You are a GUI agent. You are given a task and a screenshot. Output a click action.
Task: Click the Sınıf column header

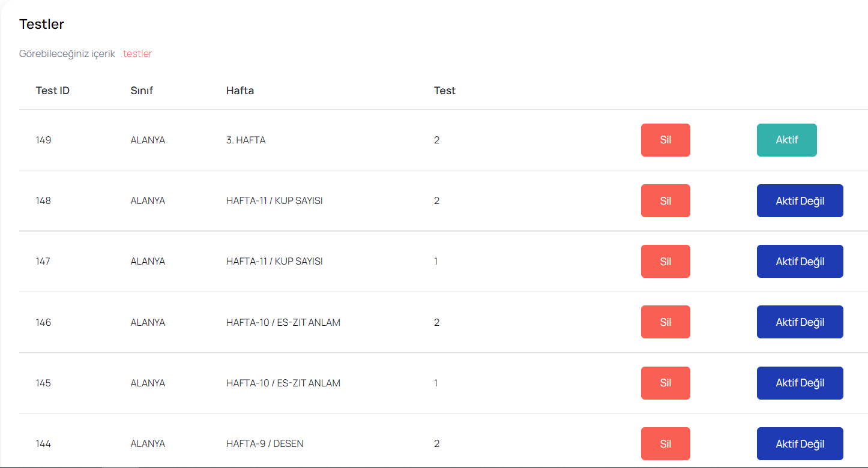(142, 91)
